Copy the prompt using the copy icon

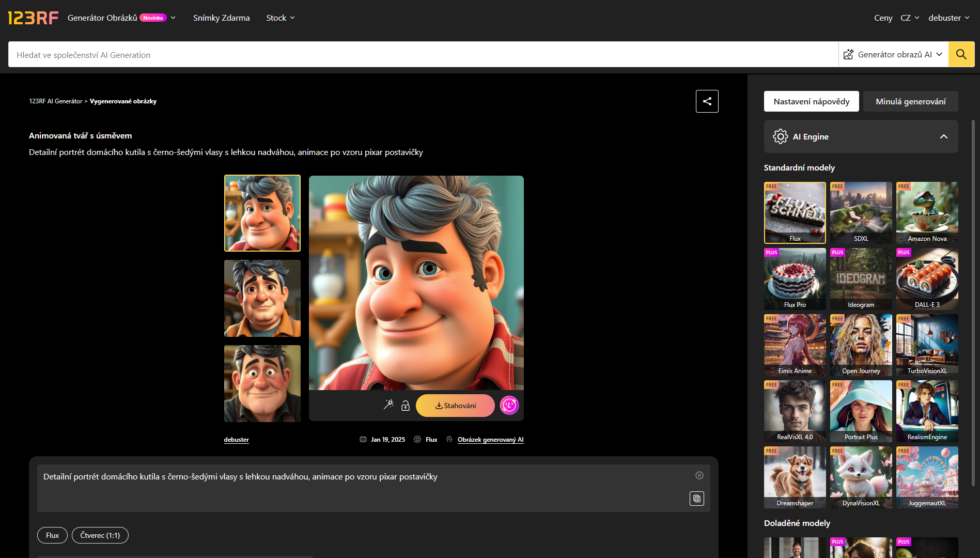[697, 499]
